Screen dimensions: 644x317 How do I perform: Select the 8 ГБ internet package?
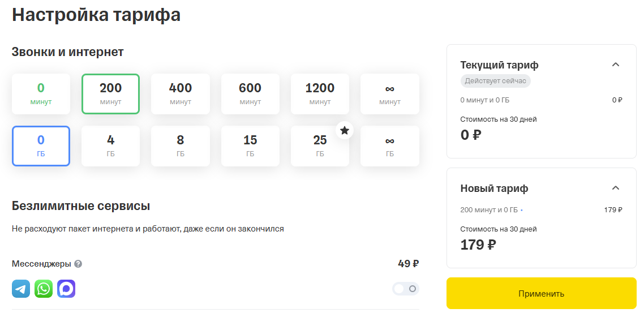pyautogui.click(x=181, y=146)
